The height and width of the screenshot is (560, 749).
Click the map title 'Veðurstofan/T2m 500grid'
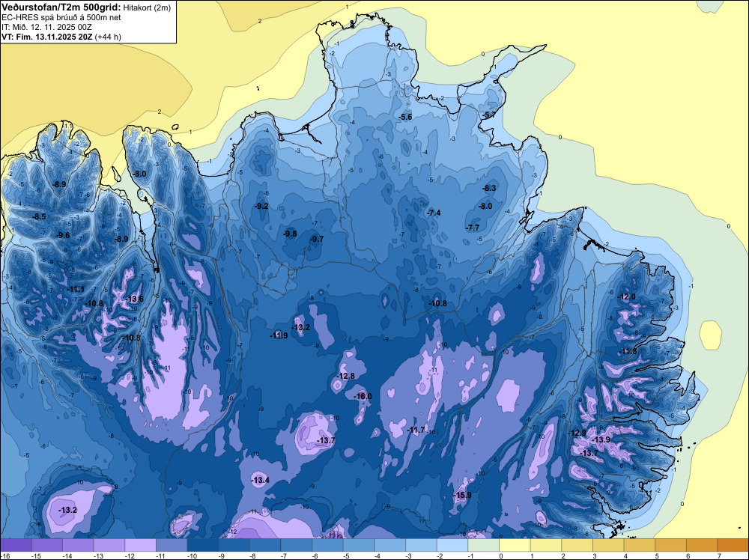click(61, 7)
